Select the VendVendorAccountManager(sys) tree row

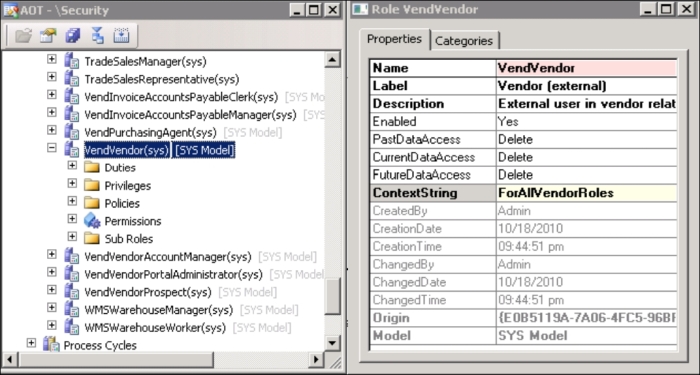point(167,257)
